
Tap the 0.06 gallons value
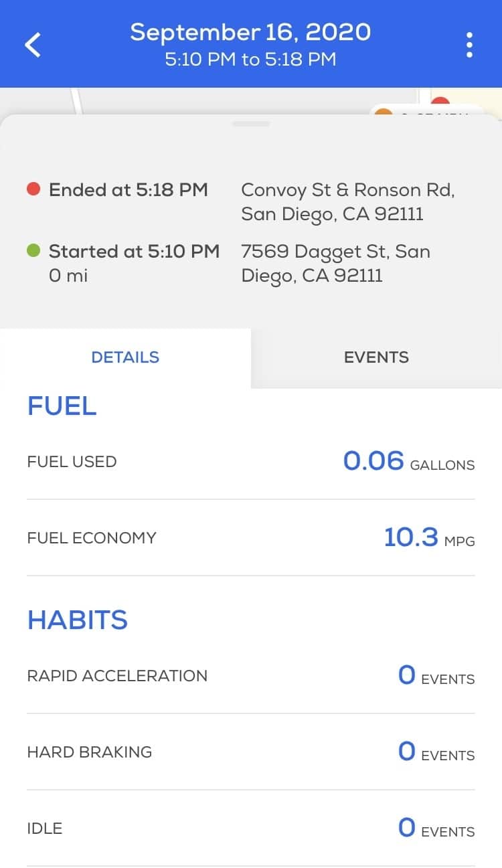tap(408, 461)
